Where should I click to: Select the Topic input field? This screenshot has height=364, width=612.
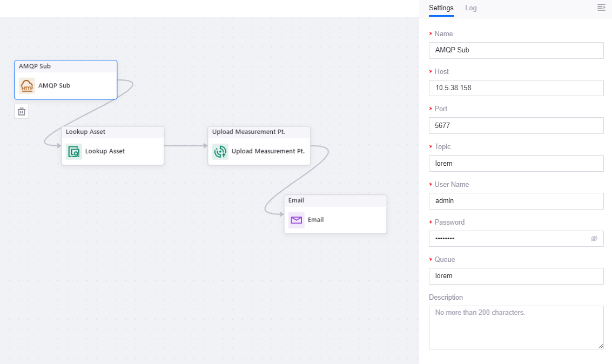[x=516, y=163]
